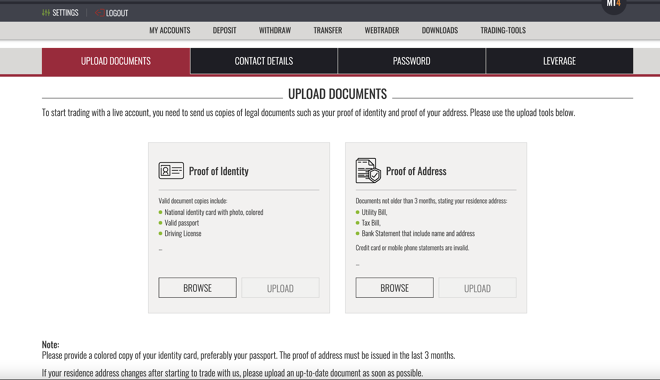Switch to the Upload Documents tab
Screen dimensions: 660x380
[116, 61]
